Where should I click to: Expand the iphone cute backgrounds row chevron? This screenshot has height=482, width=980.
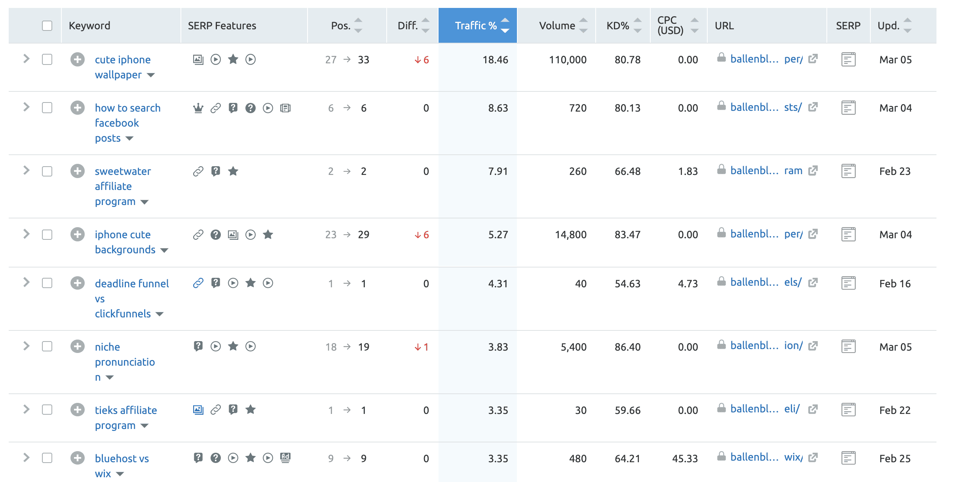[x=27, y=233]
